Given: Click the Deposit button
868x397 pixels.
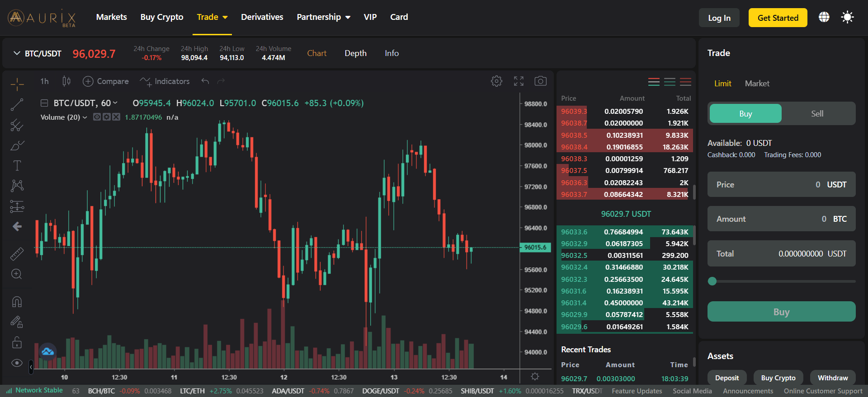Looking at the screenshot, I should (x=727, y=378).
